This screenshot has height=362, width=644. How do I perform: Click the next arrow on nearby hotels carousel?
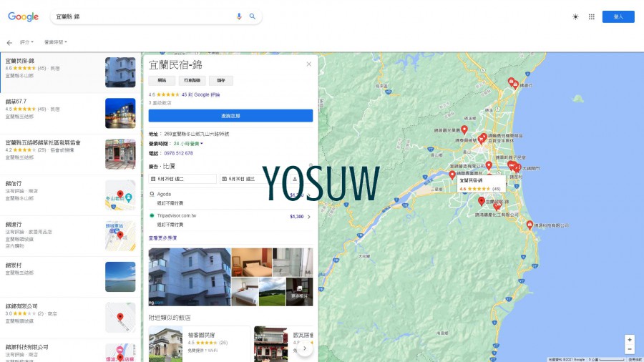point(305,348)
